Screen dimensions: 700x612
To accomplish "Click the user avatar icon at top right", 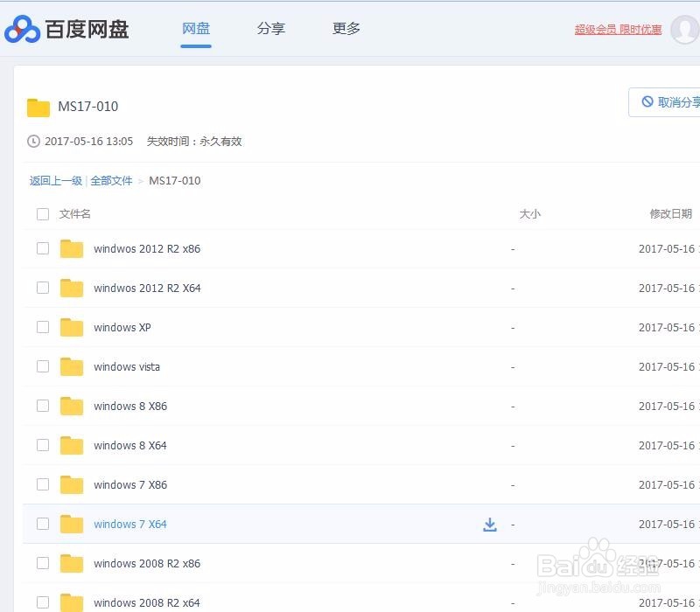I will [683, 29].
